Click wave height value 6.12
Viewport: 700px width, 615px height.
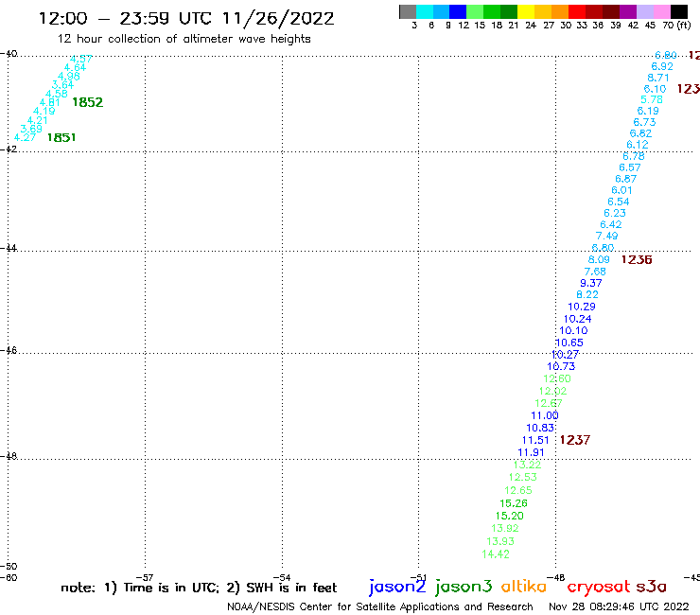(637, 145)
